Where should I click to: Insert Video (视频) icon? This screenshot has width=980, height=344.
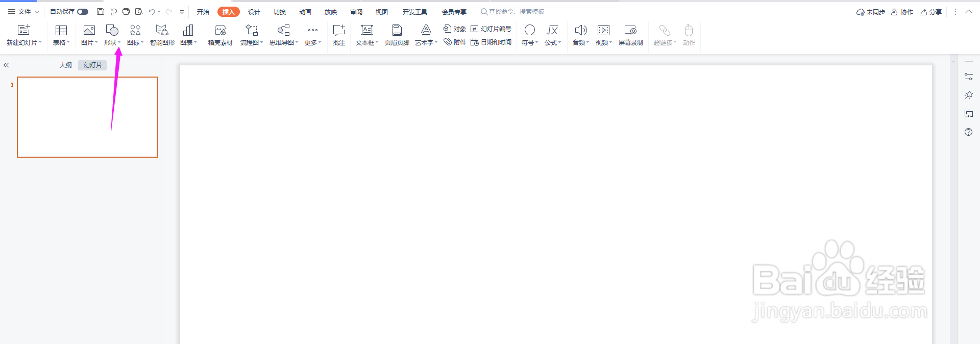[x=604, y=30]
